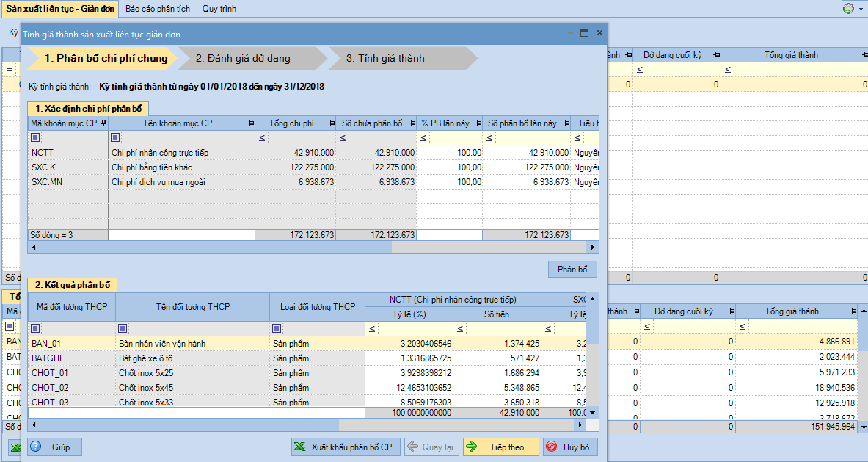The width and height of the screenshot is (868, 462).
Task: Select the 'NCTT' cost item row
Action: pyautogui.click(x=313, y=152)
